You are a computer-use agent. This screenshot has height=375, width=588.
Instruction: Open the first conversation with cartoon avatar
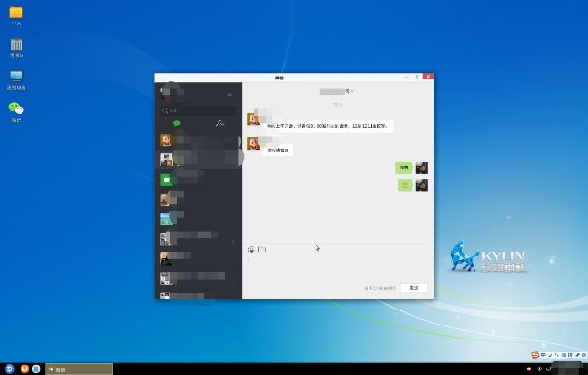click(198, 140)
